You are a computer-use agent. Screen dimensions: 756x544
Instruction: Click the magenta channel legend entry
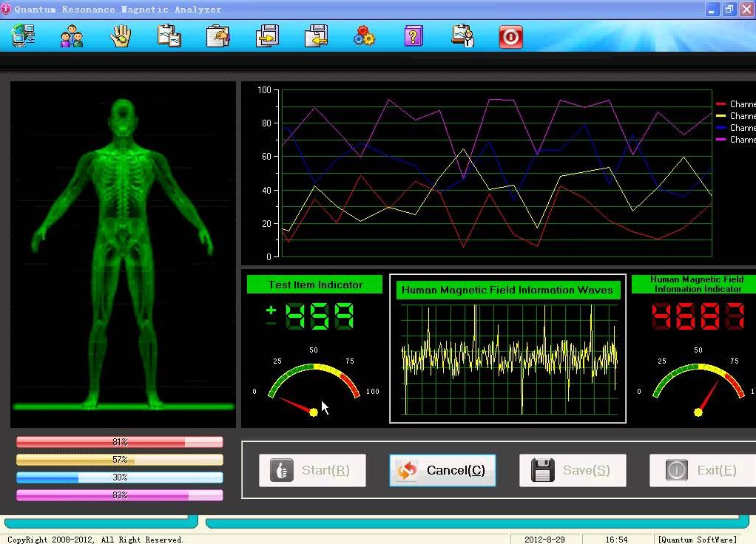(x=736, y=140)
